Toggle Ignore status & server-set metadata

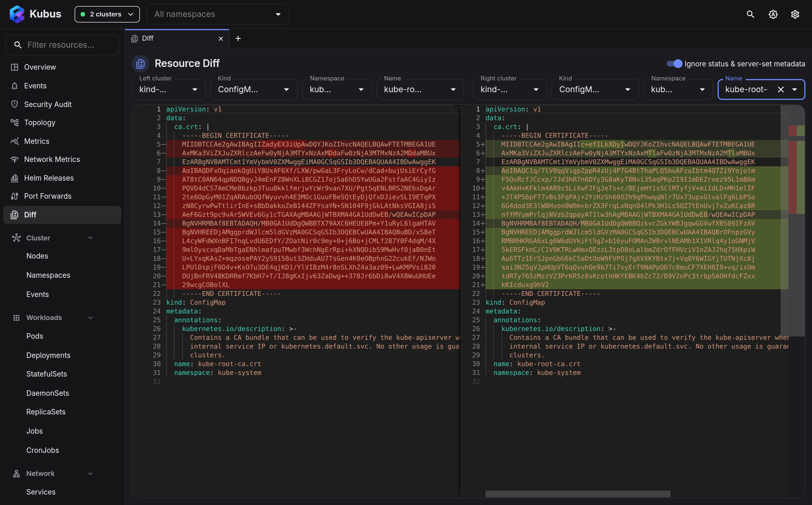[674, 63]
